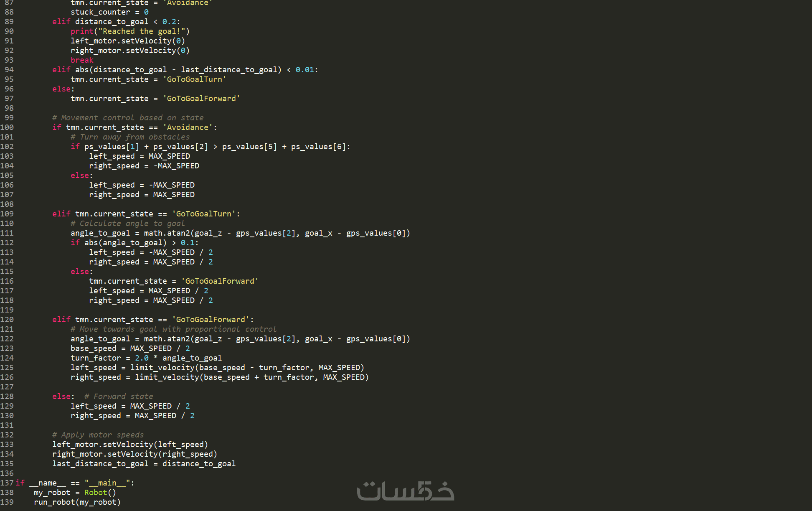Click line number 120 in the gutter
The width and height of the screenshot is (812, 511).
click(x=7, y=320)
